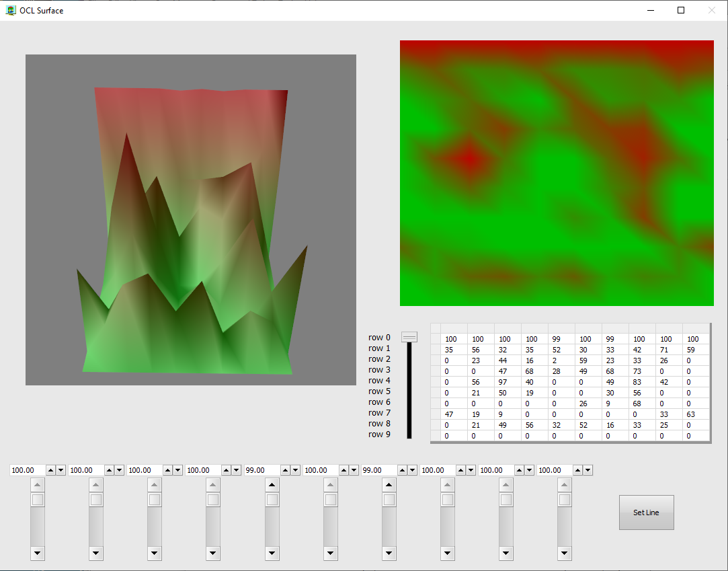Click inside the first 100.00 numeric input field
Viewport: 728px width, 571px height.
pyautogui.click(x=27, y=470)
